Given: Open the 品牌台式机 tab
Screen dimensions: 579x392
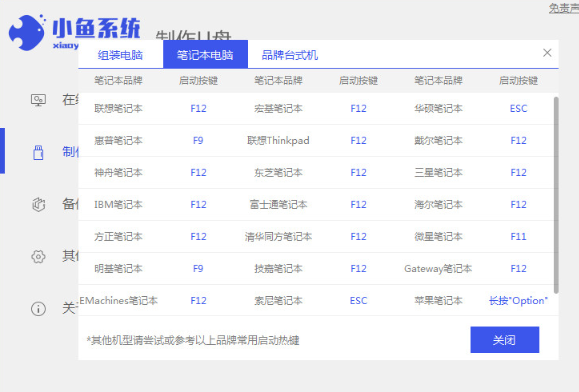Looking at the screenshot, I should coord(290,55).
